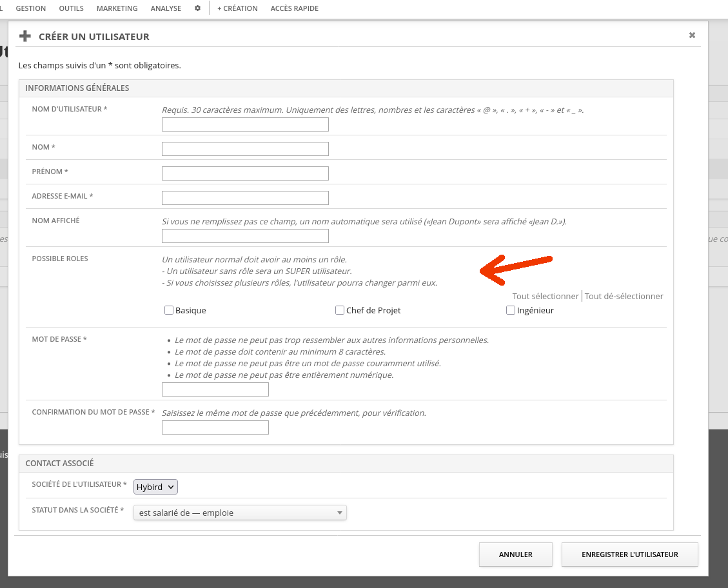Open the Analyse menu

pos(166,8)
